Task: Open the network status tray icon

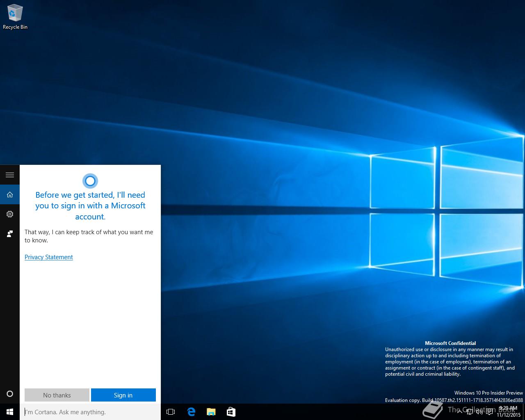Action: [470, 412]
